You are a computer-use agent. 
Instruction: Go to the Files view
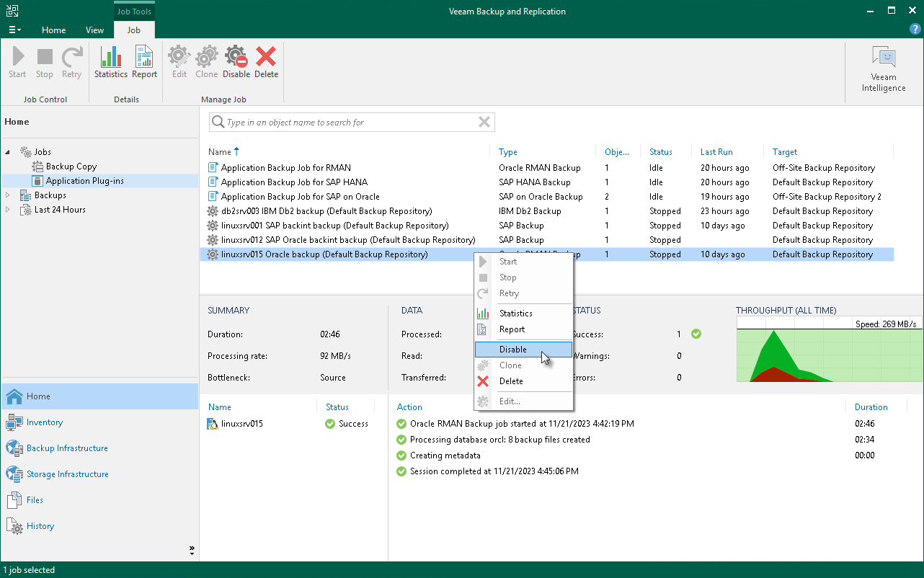[x=33, y=499]
